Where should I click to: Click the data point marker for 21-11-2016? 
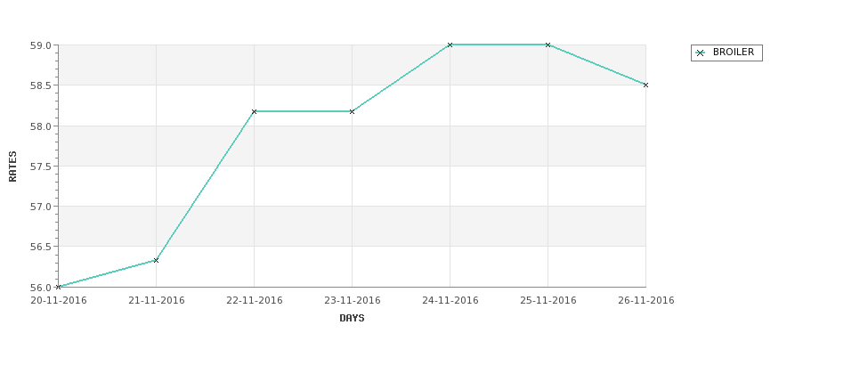pos(156,260)
